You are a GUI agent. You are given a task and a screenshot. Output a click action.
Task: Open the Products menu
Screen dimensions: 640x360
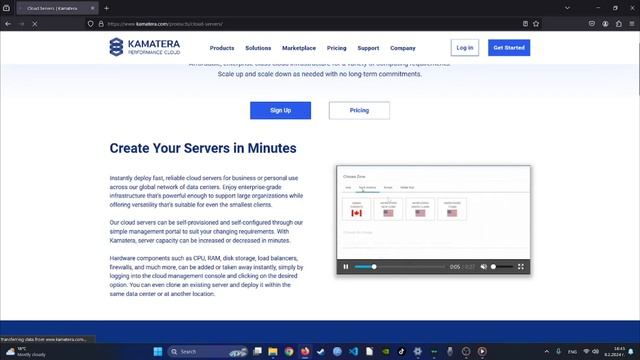(x=222, y=48)
